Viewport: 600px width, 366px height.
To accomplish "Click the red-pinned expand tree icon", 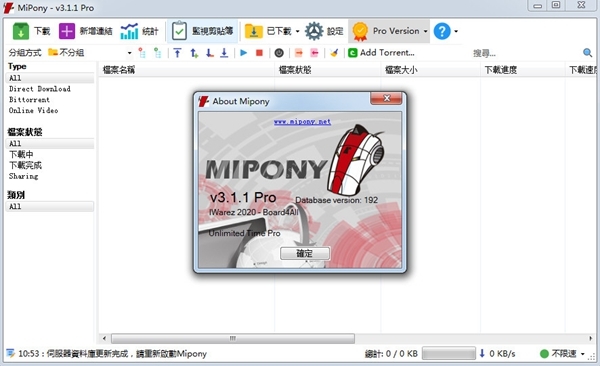I will click(142, 52).
